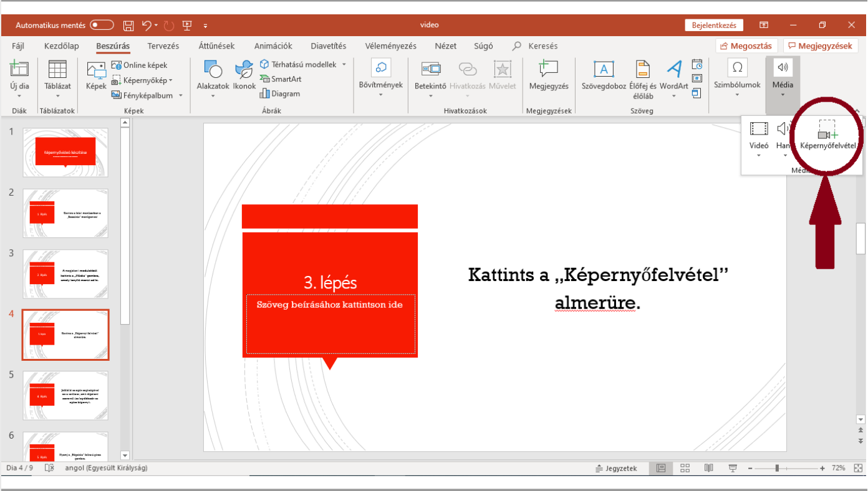Switch to the Áttűnések tab
The width and height of the screenshot is (868, 491).
216,46
